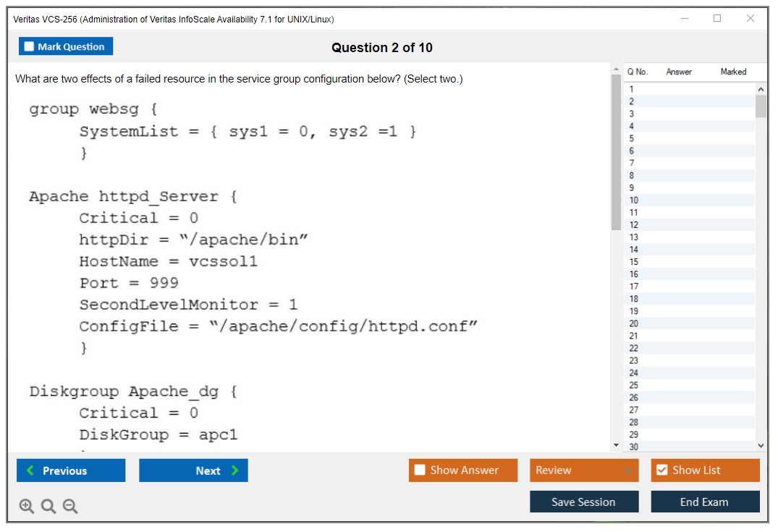Image resolution: width=778 pixels, height=532 pixels.
Task: Uncheck the Show List checkbox
Action: click(661, 470)
